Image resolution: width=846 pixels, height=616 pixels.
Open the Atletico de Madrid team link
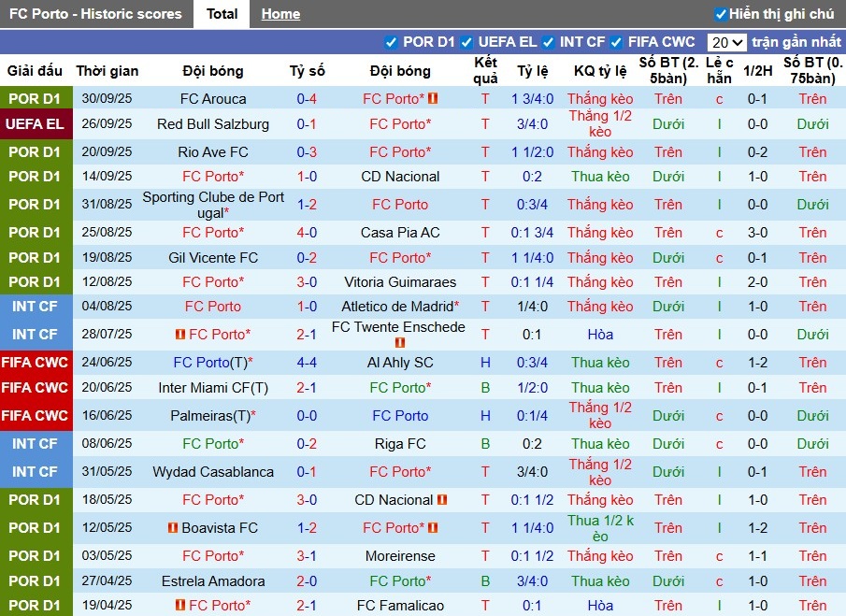point(397,307)
